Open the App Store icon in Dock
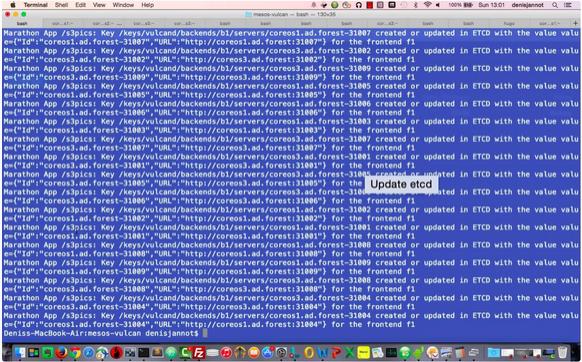 pyautogui.click(x=267, y=352)
